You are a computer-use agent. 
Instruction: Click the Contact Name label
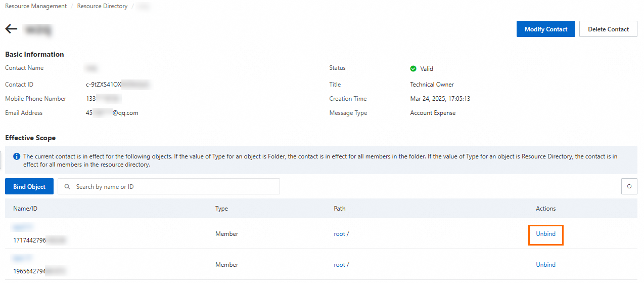coord(24,68)
